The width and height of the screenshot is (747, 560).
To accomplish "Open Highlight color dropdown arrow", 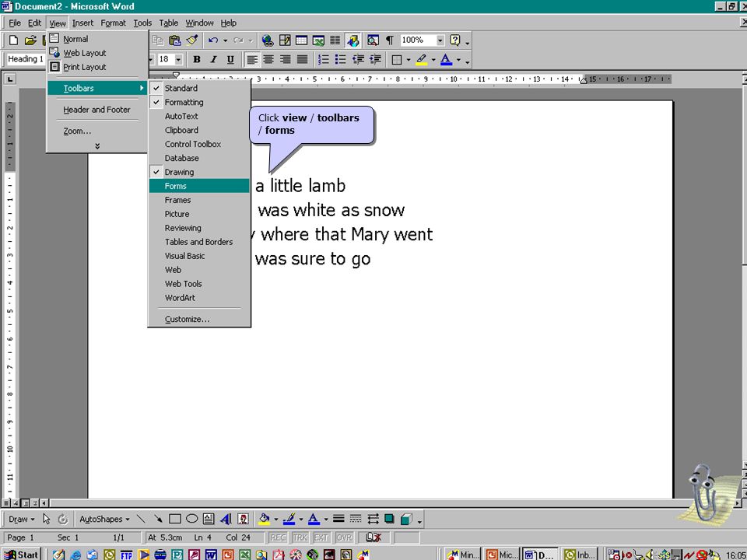I will coord(433,60).
